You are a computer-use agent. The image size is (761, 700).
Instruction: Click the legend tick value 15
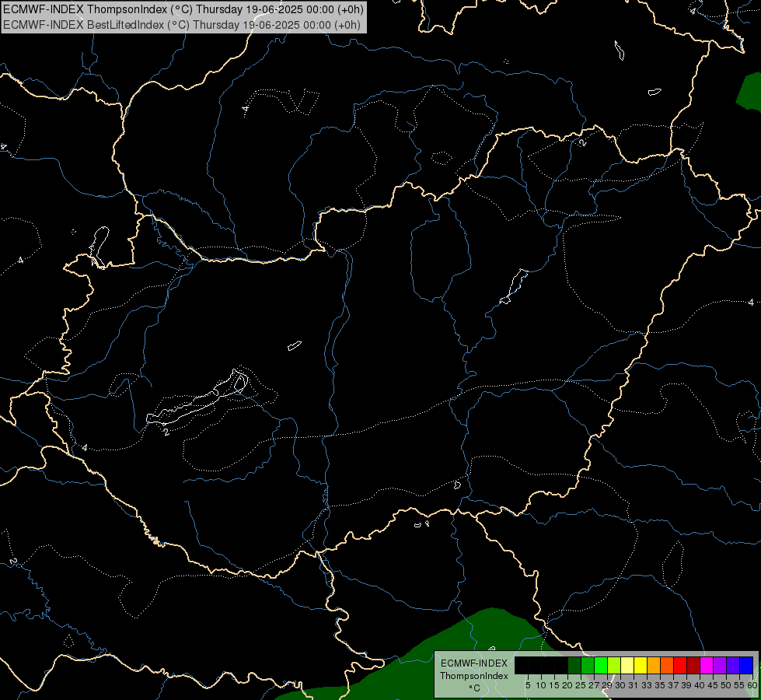[x=554, y=685]
